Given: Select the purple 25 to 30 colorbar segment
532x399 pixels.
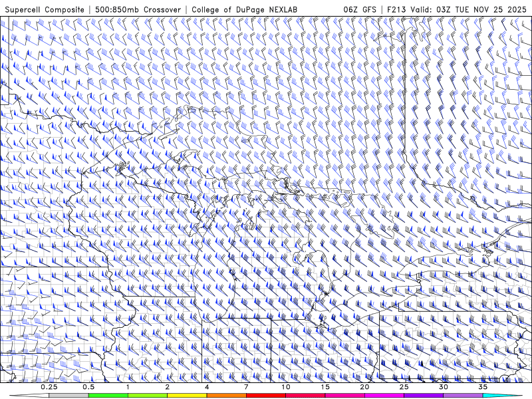Looking at the screenshot, I should pyautogui.click(x=424, y=396).
